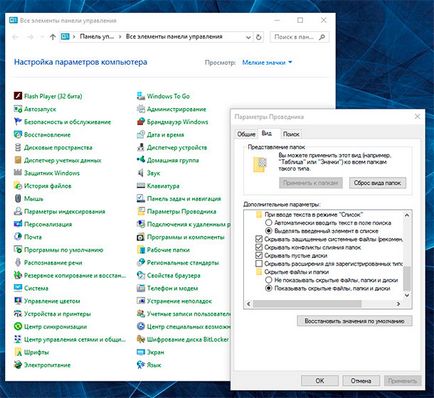Open the Восстановление icon
Viewport: 434px width, 398px height.
18,135
